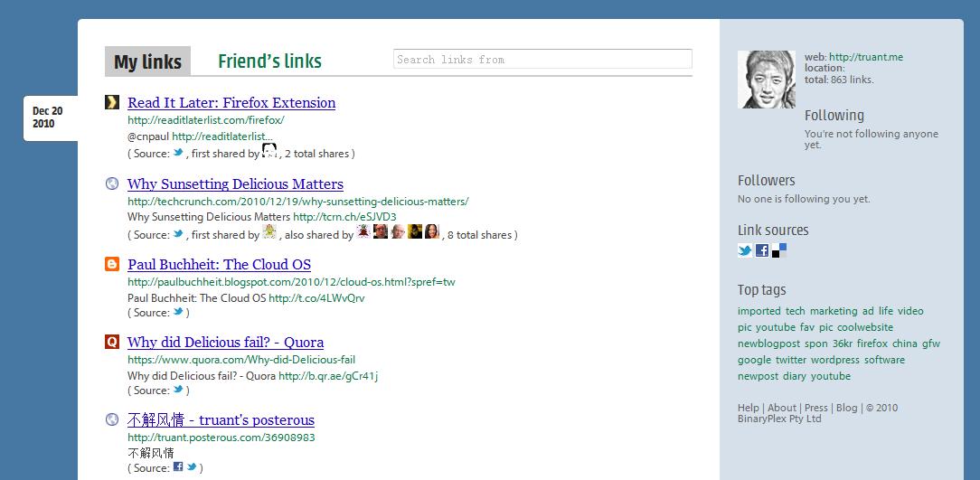Select the 'gfw' tag

click(x=930, y=344)
